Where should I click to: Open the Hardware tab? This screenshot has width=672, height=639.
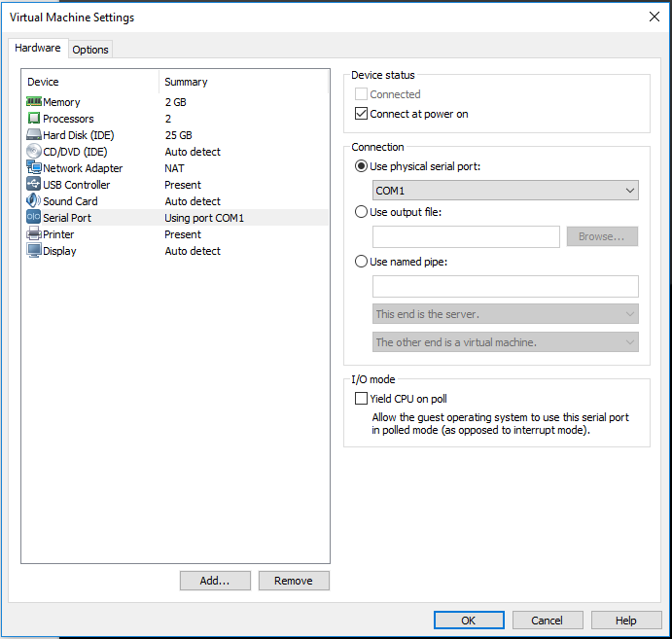pyautogui.click(x=38, y=48)
